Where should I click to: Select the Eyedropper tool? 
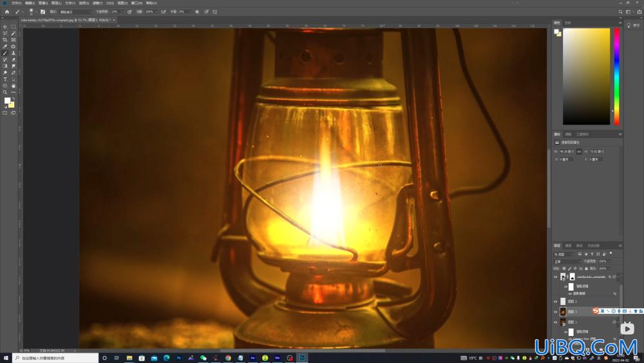5,46
